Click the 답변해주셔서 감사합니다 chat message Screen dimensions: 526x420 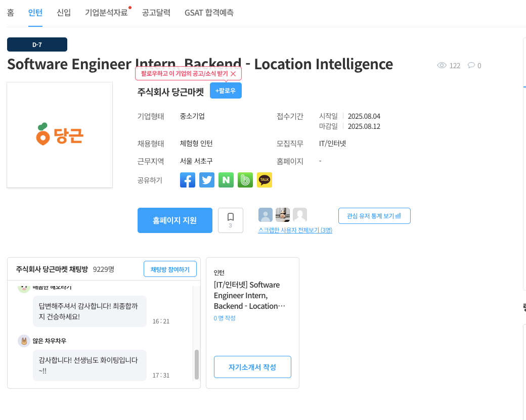click(90, 311)
